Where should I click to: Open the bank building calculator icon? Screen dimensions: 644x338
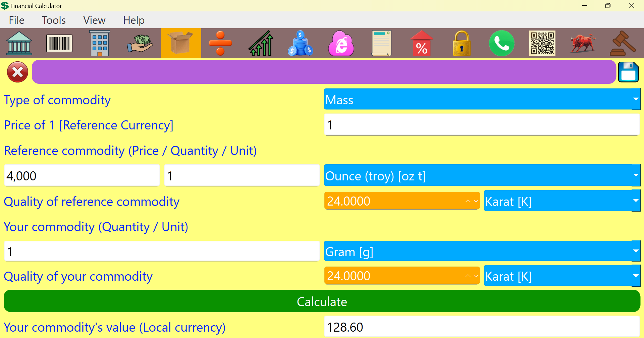19,43
